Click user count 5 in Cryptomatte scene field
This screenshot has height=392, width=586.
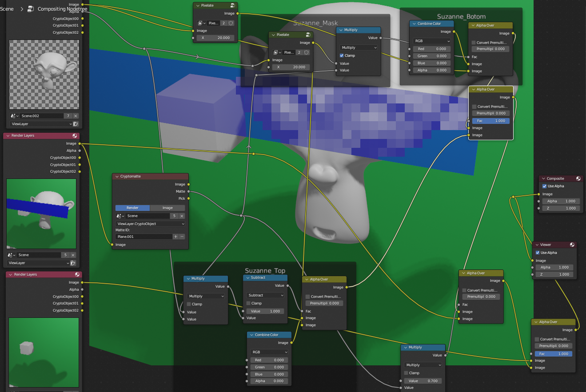tap(175, 216)
